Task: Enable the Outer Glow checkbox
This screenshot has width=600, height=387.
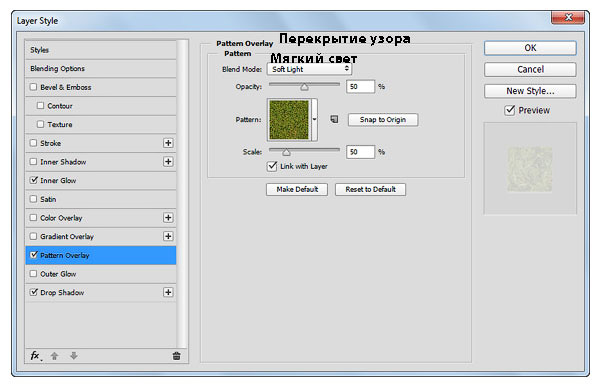Action: (x=33, y=274)
